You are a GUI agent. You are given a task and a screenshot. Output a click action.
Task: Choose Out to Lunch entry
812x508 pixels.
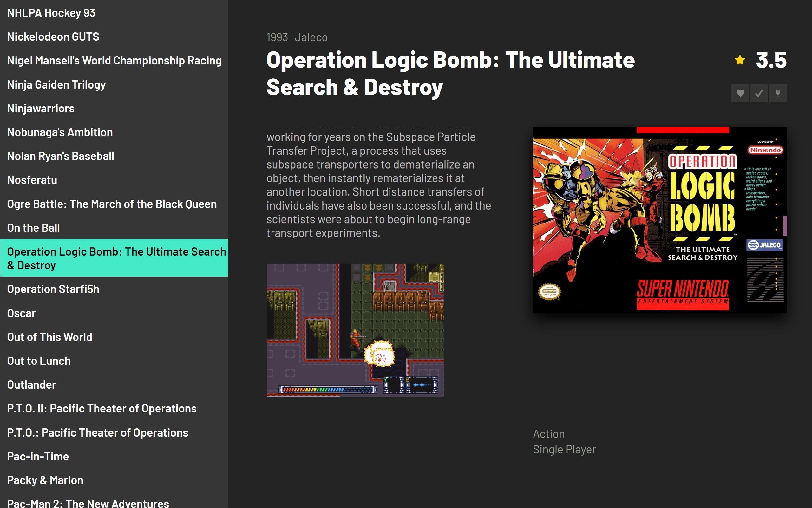114,361
